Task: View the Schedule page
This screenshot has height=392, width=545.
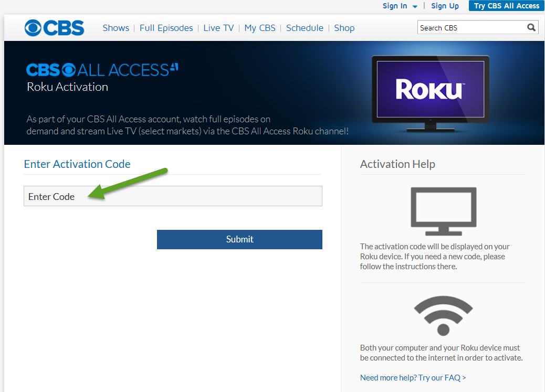Action: pos(305,28)
